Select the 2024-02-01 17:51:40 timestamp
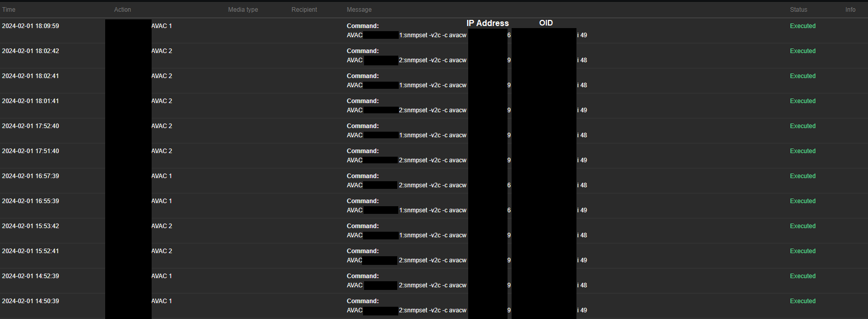 click(31, 151)
